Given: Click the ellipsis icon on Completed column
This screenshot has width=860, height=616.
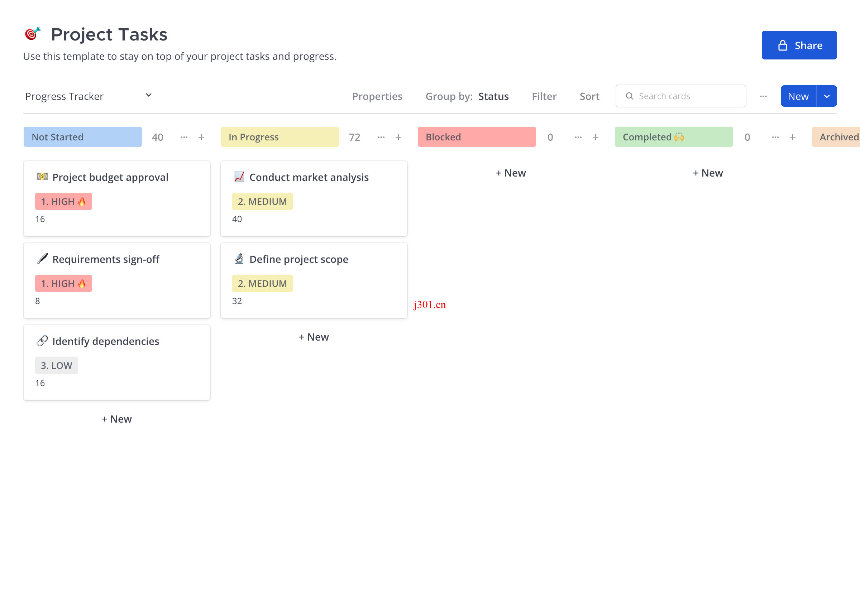Looking at the screenshot, I should [x=775, y=137].
